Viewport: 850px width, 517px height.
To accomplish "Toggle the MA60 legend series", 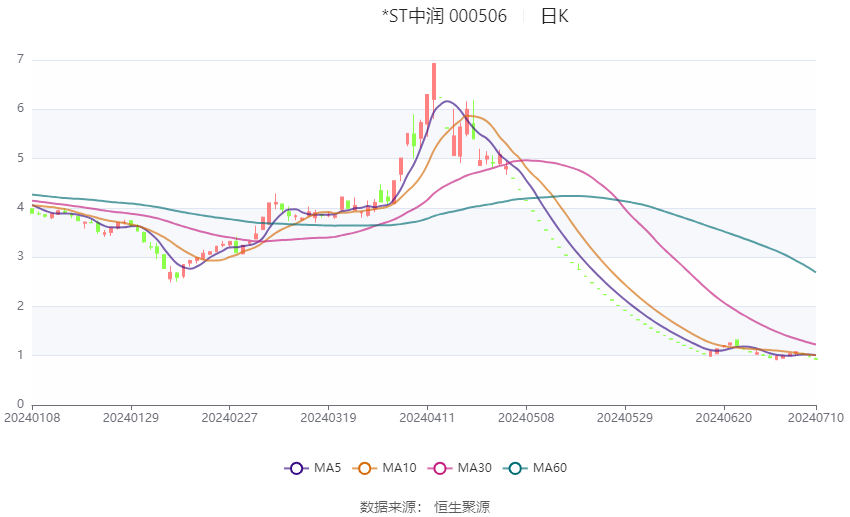I will point(535,468).
